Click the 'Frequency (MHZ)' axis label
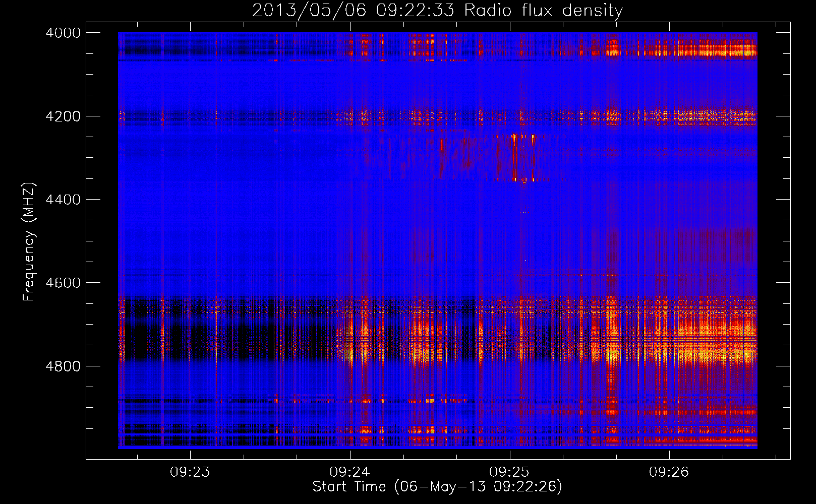This screenshot has width=816, height=504. (x=29, y=242)
